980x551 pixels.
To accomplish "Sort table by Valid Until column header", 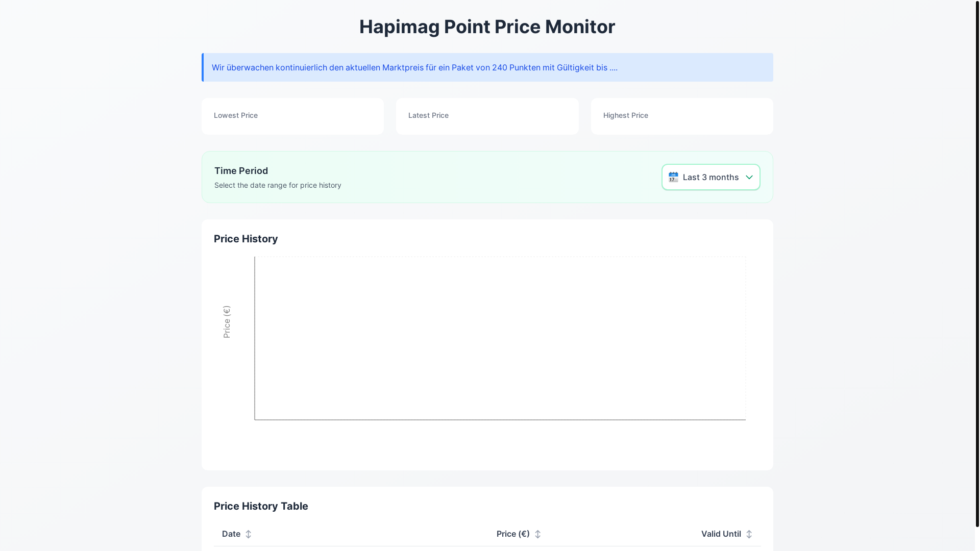I will (727, 534).
